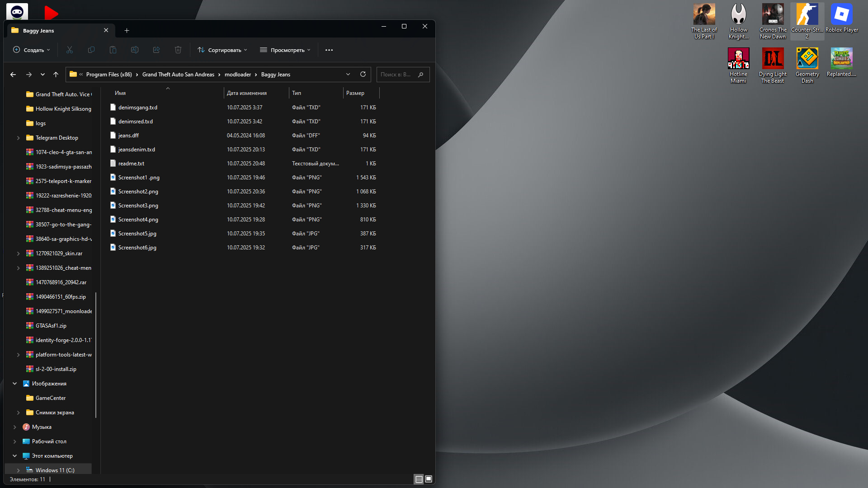Click modloader in the address breadcrumb

(237, 75)
